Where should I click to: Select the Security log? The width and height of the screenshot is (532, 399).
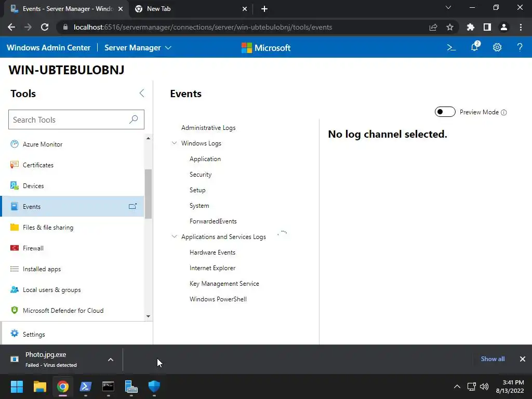tap(201, 175)
